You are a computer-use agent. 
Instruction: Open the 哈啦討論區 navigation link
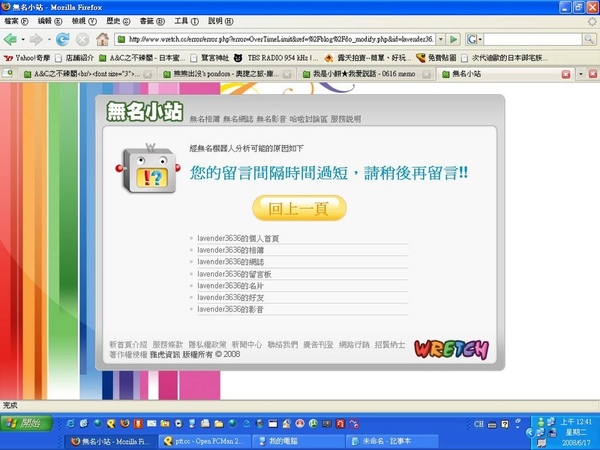point(308,119)
